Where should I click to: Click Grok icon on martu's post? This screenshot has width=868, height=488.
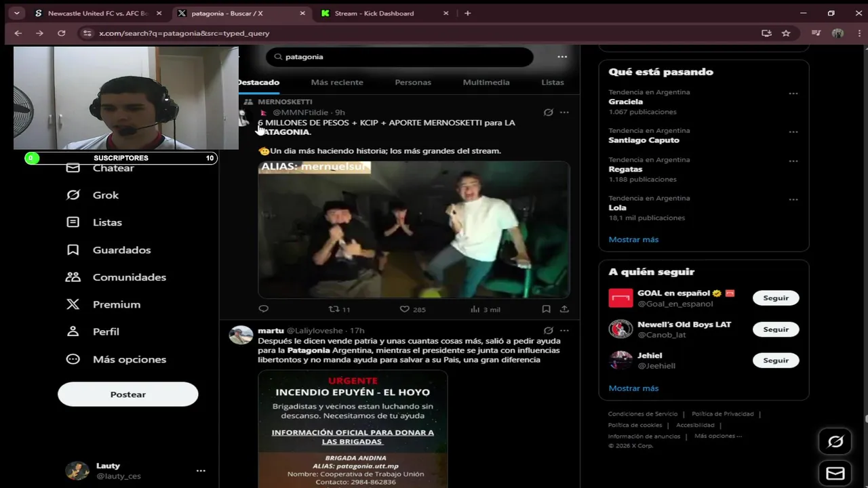(549, 331)
